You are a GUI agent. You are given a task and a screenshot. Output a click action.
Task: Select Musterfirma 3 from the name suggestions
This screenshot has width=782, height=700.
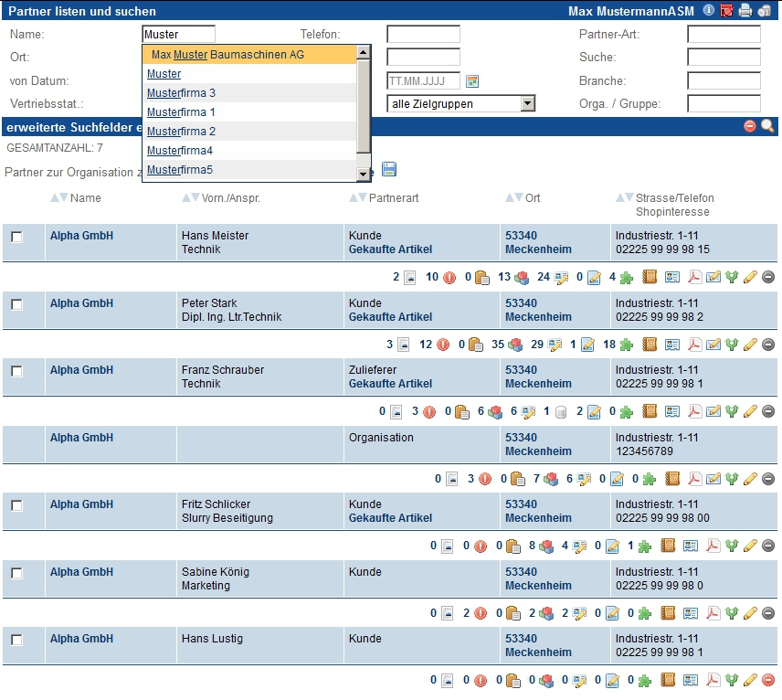click(179, 92)
